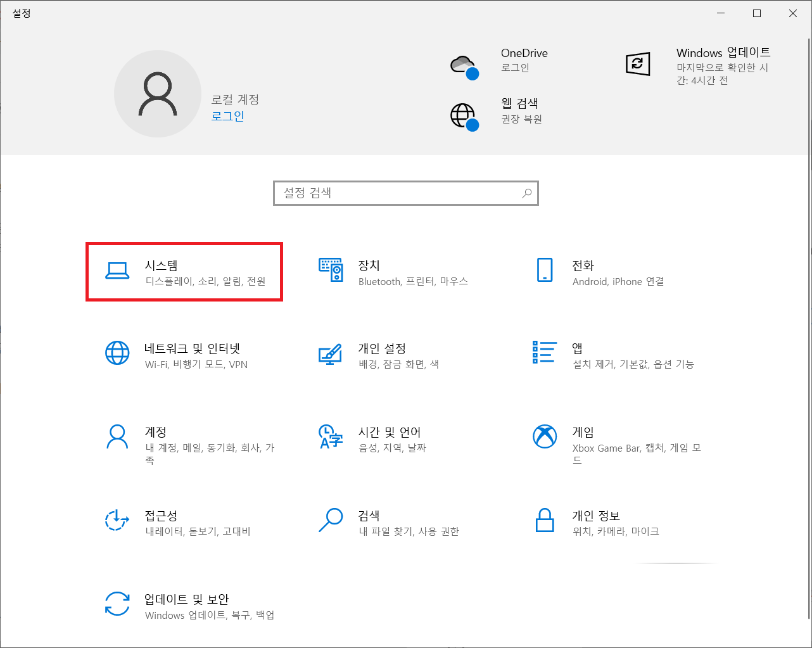Click "설치 제거, 기본값, 옵션 기능" description

point(633,364)
